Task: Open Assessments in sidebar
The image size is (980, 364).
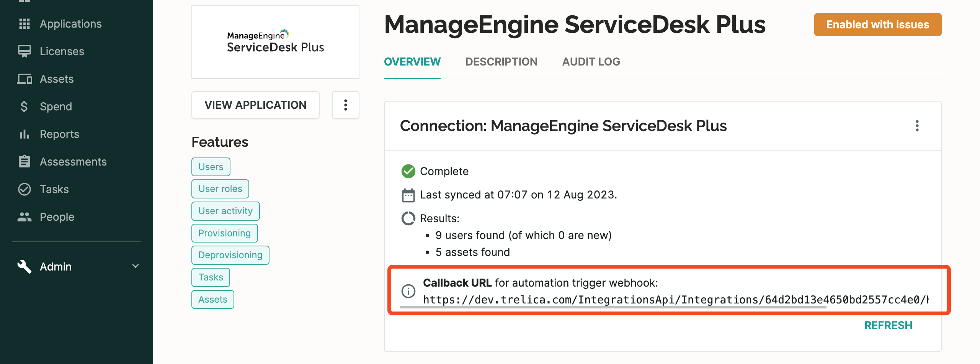Action: [x=73, y=162]
